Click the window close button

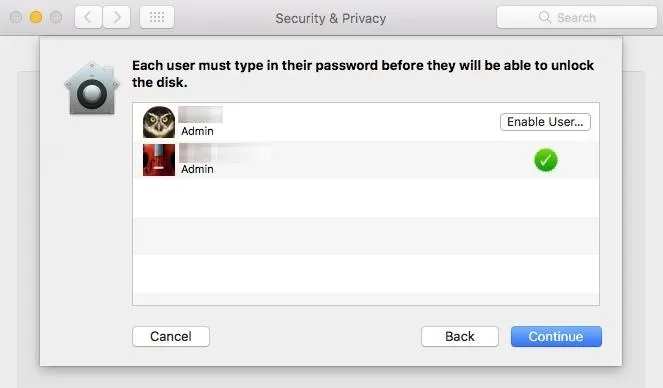pos(16,17)
